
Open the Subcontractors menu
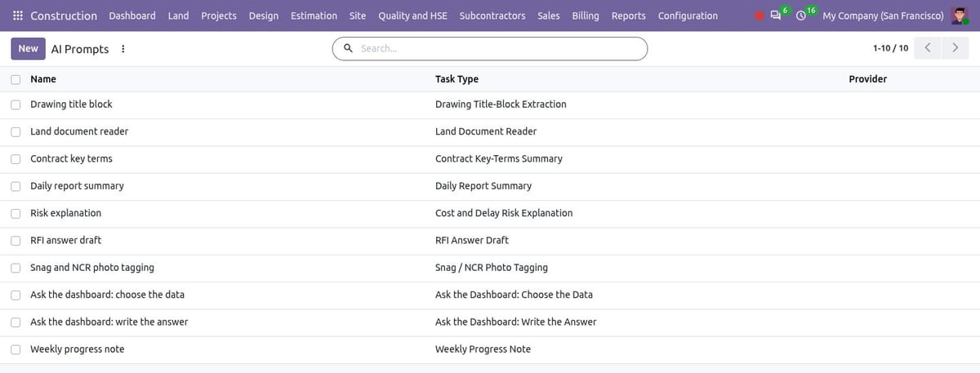[492, 16]
